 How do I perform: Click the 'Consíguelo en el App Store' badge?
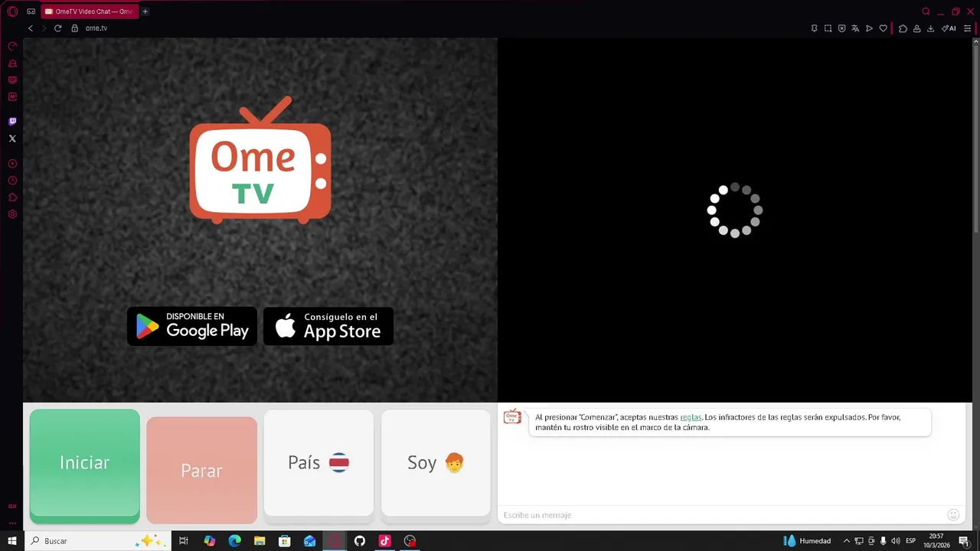click(328, 326)
